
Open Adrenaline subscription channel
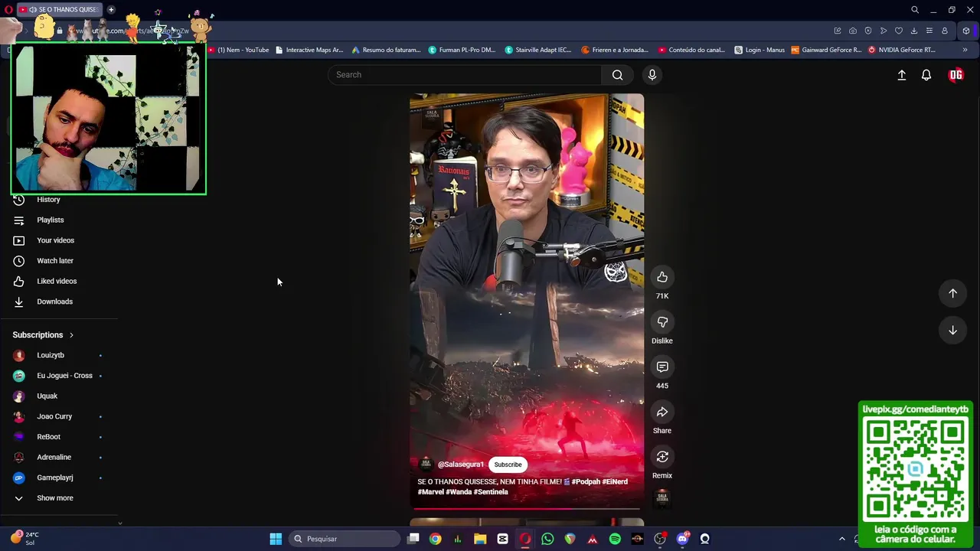(54, 458)
